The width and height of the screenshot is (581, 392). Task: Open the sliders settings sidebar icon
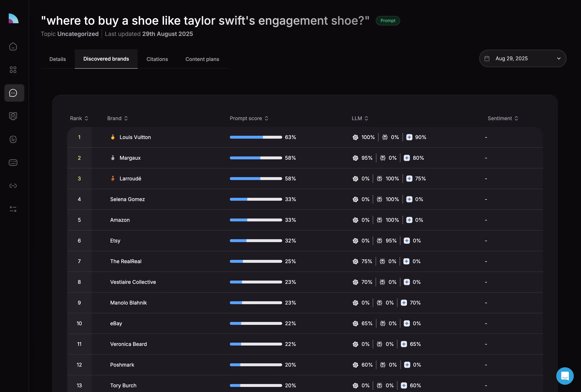13,209
